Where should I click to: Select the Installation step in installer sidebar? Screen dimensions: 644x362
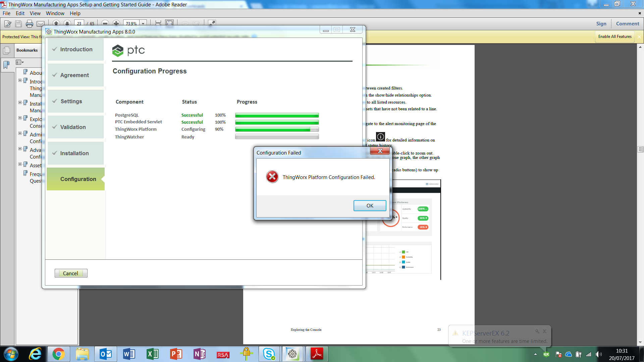point(76,153)
